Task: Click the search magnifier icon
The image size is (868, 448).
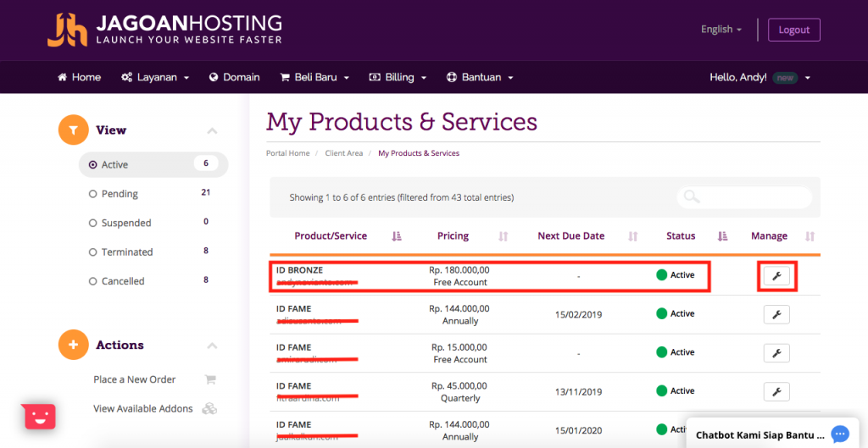Action: [x=692, y=196]
